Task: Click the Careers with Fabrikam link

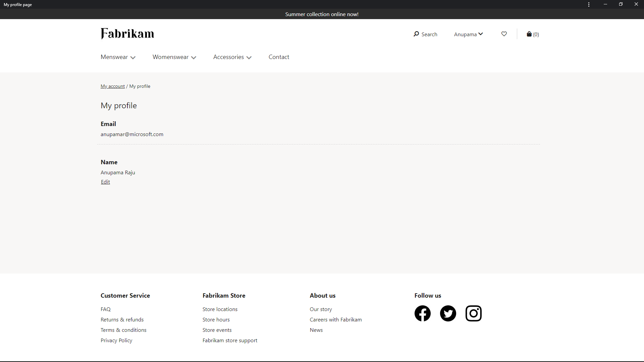Action: (x=336, y=319)
